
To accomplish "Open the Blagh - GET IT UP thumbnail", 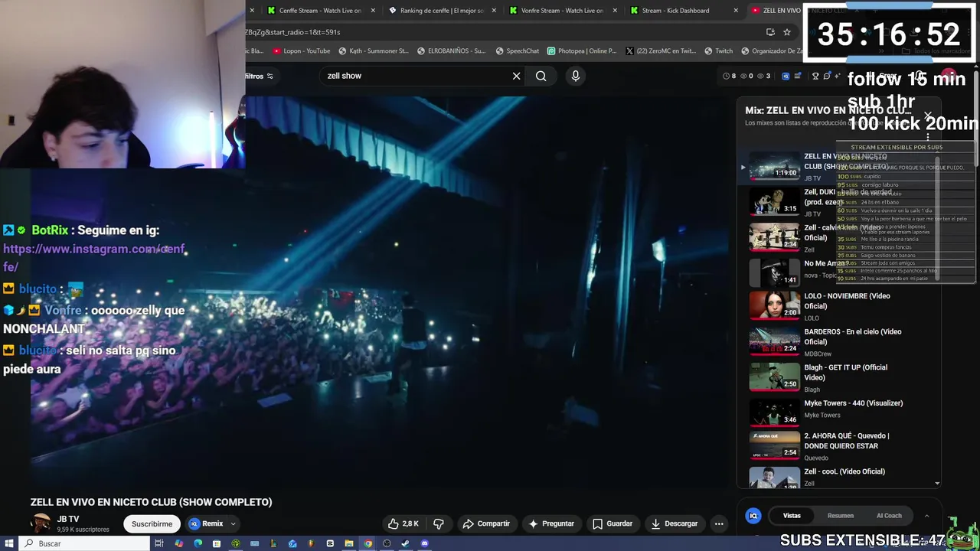I will 774,377.
